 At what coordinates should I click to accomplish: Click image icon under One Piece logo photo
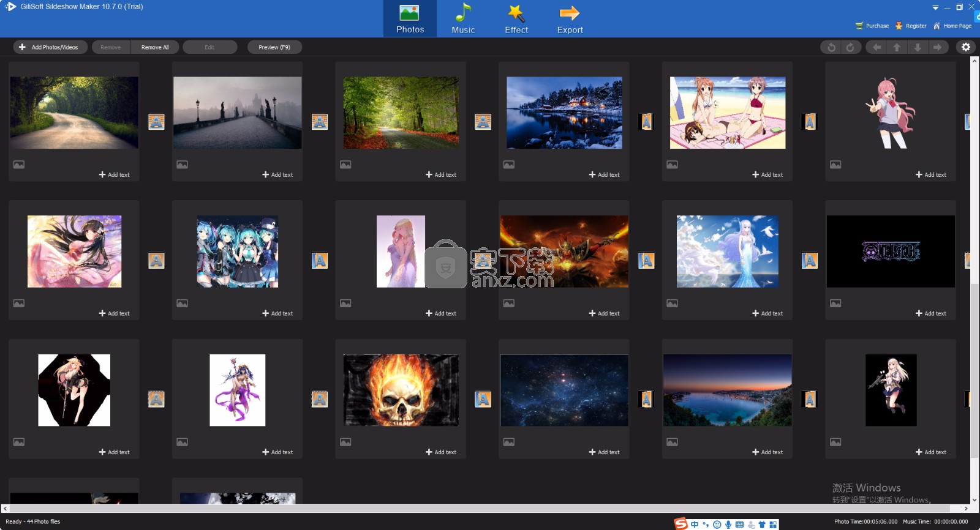pyautogui.click(x=835, y=304)
